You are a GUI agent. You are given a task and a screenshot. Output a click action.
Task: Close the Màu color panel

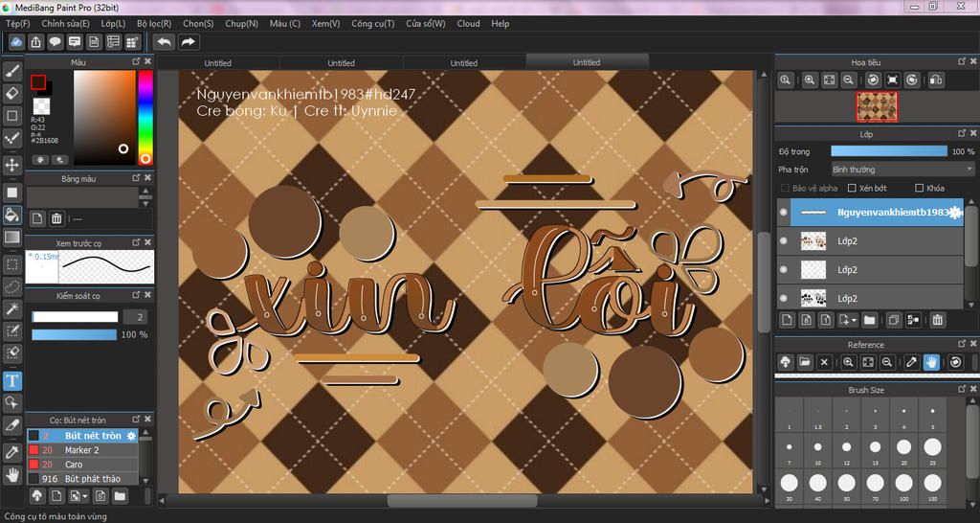click(147, 62)
